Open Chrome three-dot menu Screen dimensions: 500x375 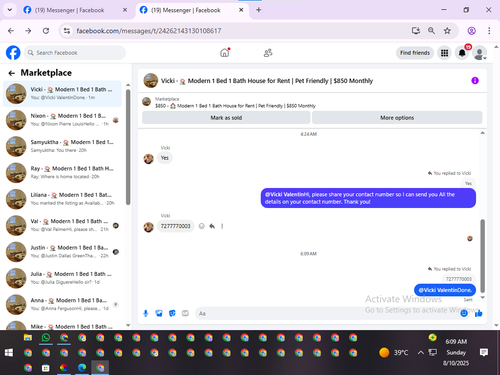[489, 31]
